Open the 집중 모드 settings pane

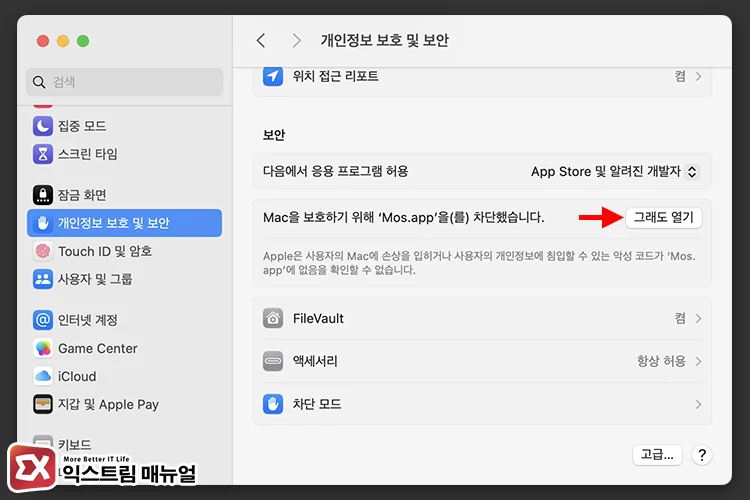(124, 126)
